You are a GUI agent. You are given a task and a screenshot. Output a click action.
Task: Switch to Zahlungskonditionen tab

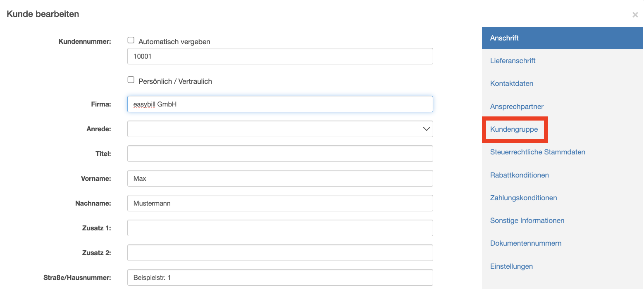tap(523, 198)
